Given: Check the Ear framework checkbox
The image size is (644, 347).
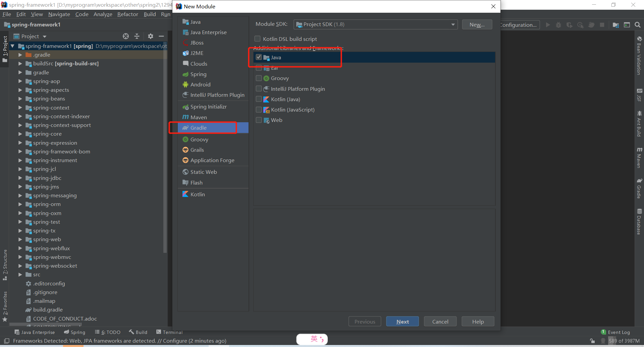Looking at the screenshot, I should pos(259,68).
